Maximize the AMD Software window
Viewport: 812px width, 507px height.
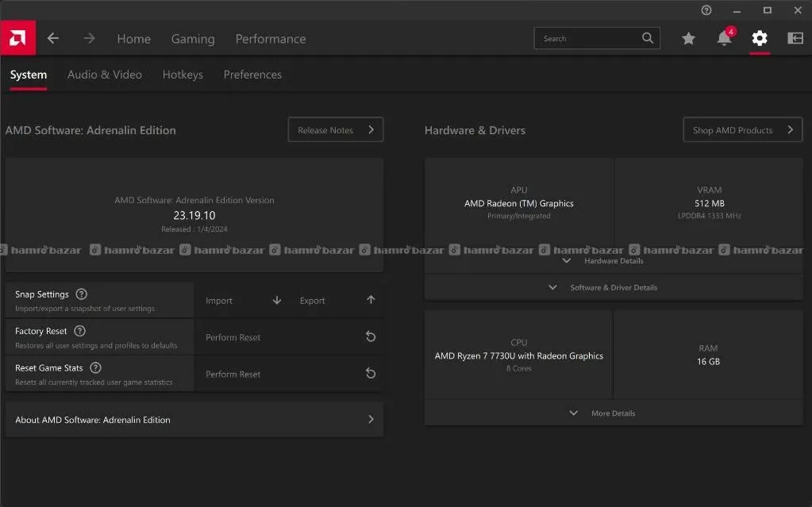(768, 10)
